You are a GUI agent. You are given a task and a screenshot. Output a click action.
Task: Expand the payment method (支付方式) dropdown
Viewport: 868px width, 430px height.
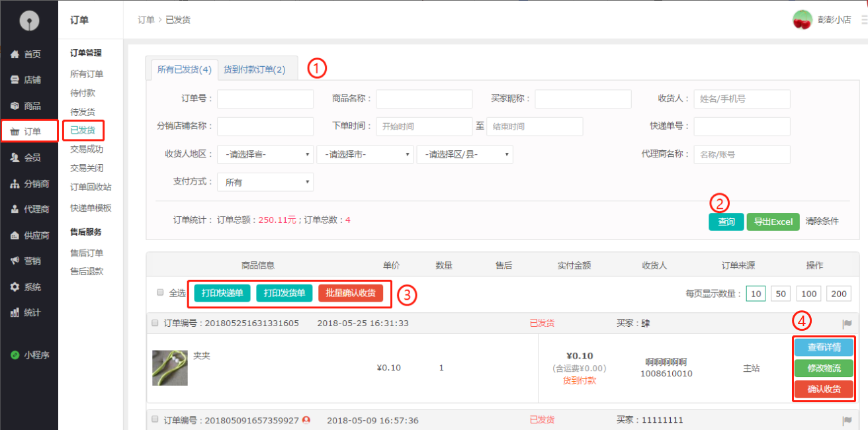(265, 183)
